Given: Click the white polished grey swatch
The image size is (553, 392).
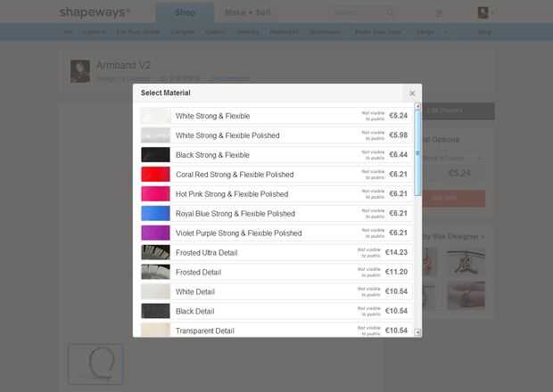Looking at the screenshot, I should coord(155,135).
